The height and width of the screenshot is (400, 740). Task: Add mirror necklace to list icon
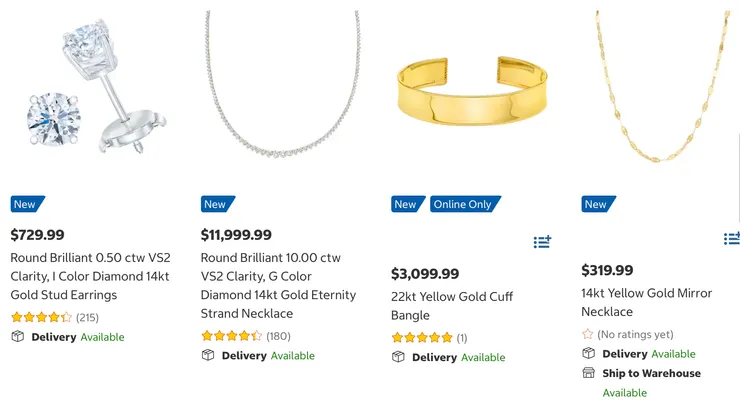point(732,238)
